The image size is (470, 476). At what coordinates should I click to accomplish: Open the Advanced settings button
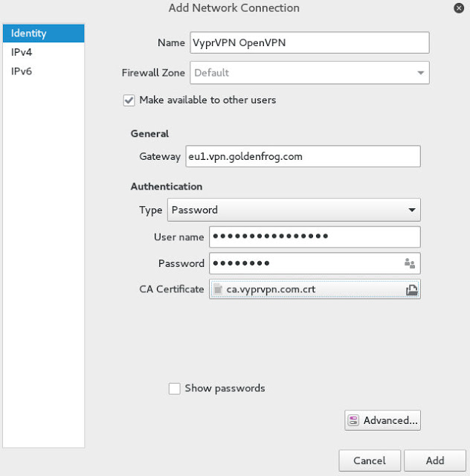tap(383, 420)
